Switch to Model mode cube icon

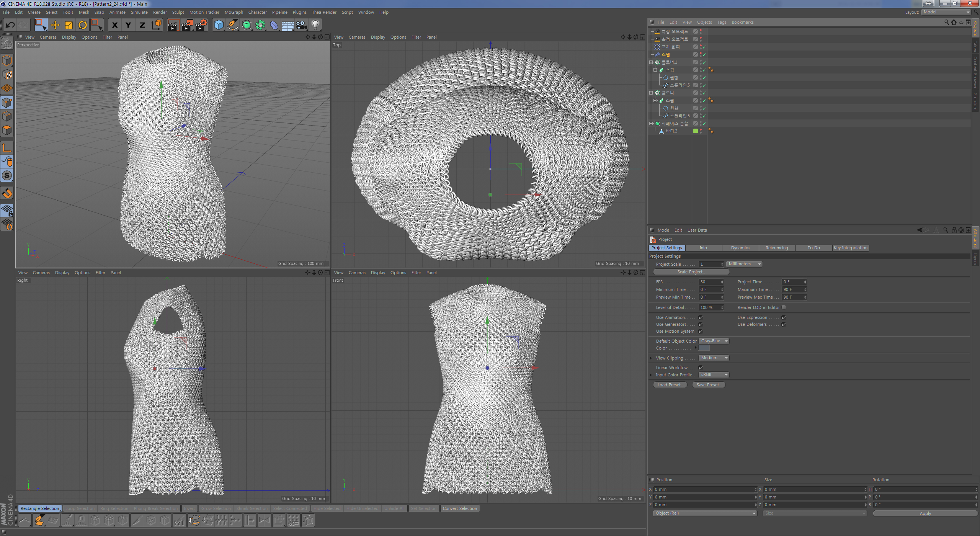tap(7, 60)
